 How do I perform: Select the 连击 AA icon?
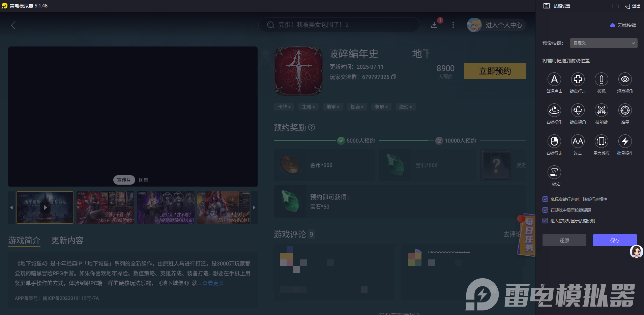pyautogui.click(x=578, y=141)
